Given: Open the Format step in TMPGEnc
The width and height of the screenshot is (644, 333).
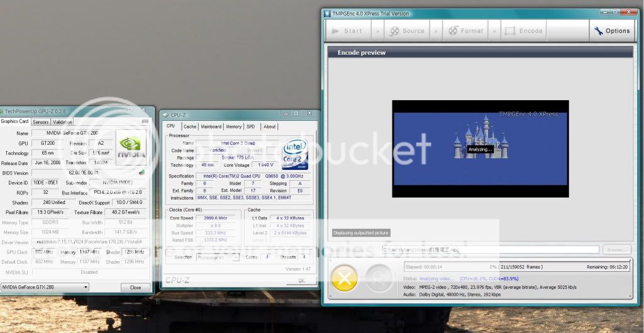Looking at the screenshot, I should 465,31.
